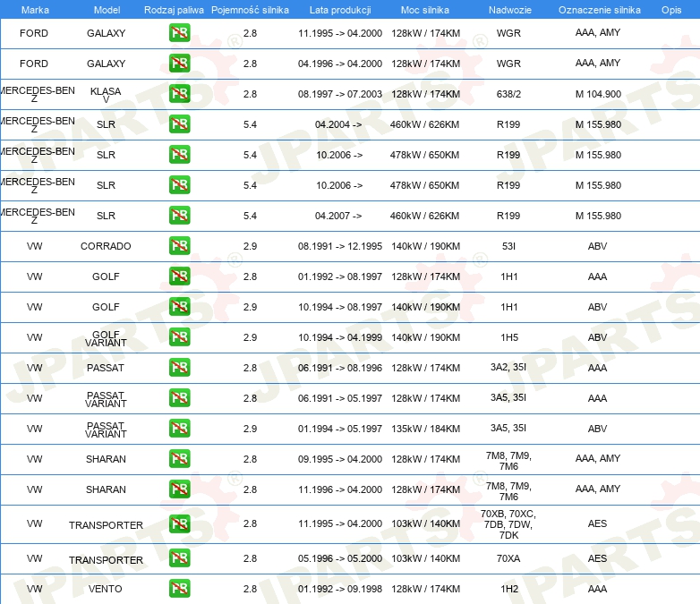
Task: Click date range 01.1992 -> 09.1998
Action: tap(340, 589)
